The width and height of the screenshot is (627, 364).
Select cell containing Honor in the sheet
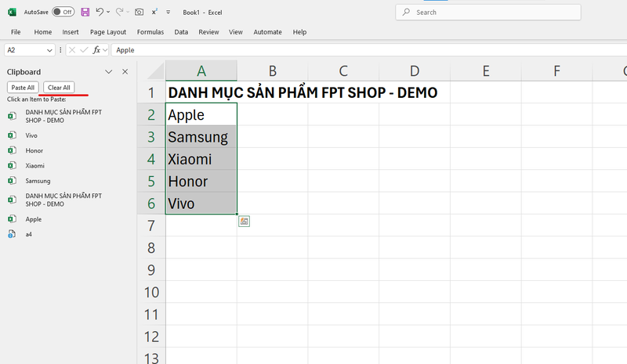pos(201,182)
